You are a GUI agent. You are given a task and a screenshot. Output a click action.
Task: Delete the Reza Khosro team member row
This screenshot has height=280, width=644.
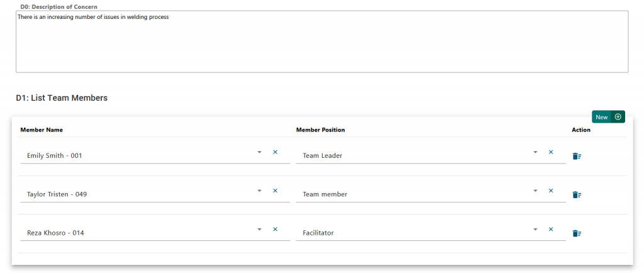(x=576, y=233)
